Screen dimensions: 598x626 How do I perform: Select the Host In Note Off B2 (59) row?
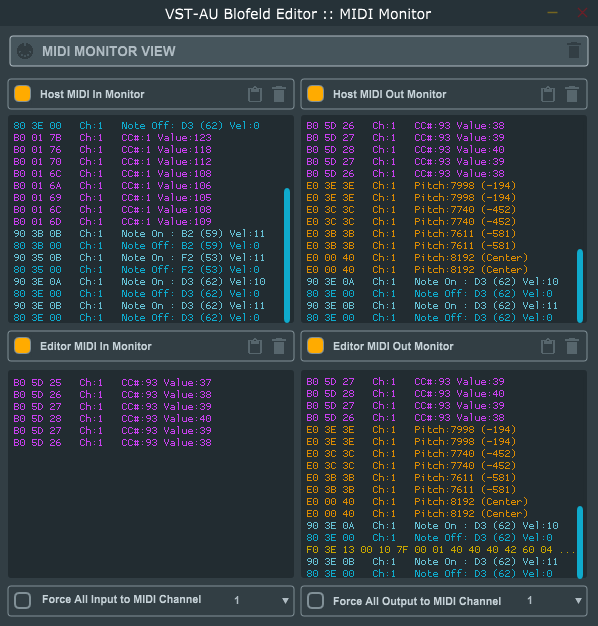(x=137, y=246)
